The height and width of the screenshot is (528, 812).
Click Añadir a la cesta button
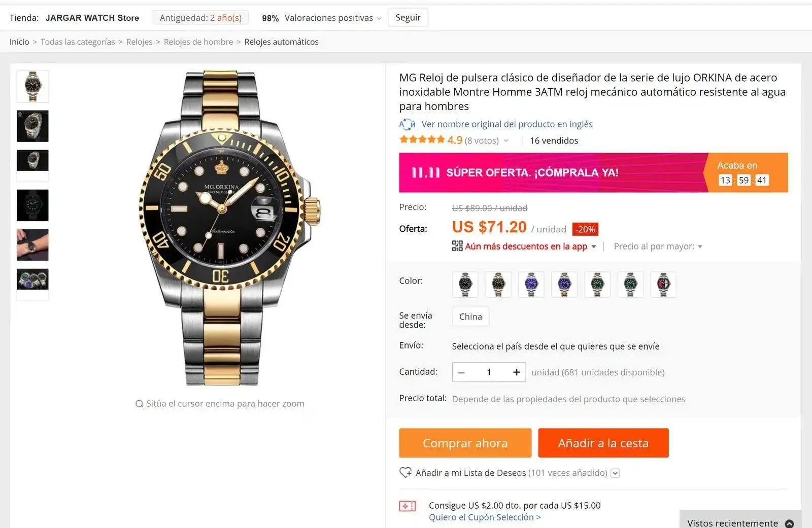(x=603, y=443)
